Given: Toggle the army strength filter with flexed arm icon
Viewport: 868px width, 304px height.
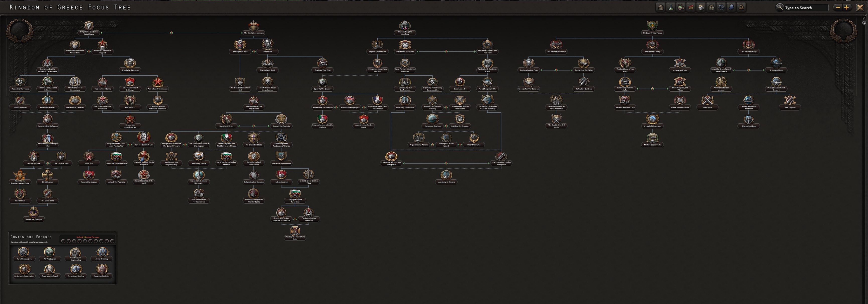Looking at the screenshot, I should 741,7.
